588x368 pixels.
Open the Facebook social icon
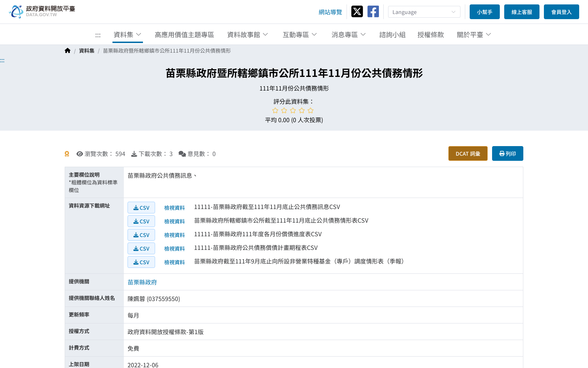point(373,11)
